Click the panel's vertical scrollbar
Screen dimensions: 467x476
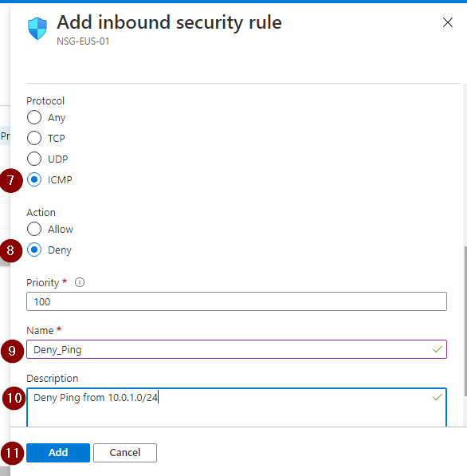pos(465,321)
